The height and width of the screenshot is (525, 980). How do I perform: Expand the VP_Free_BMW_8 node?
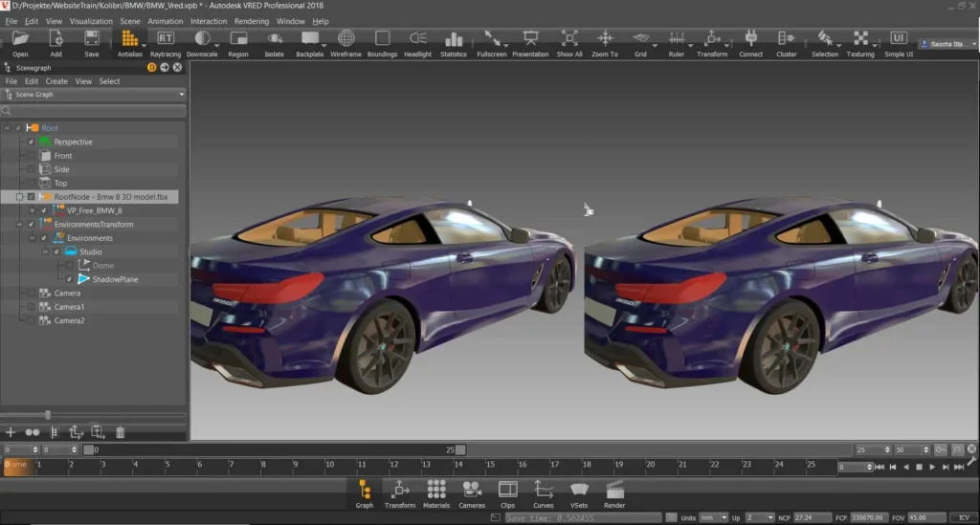point(33,210)
